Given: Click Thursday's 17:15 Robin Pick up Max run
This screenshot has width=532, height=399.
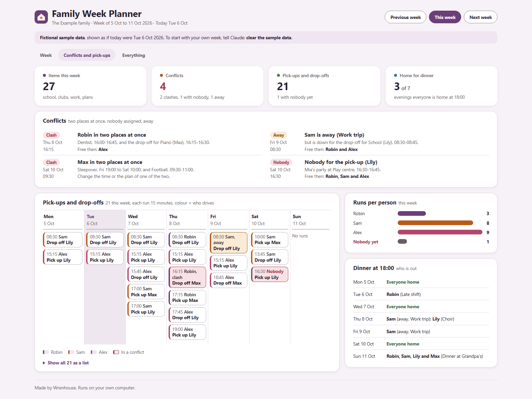Looking at the screenshot, I should [187, 298].
